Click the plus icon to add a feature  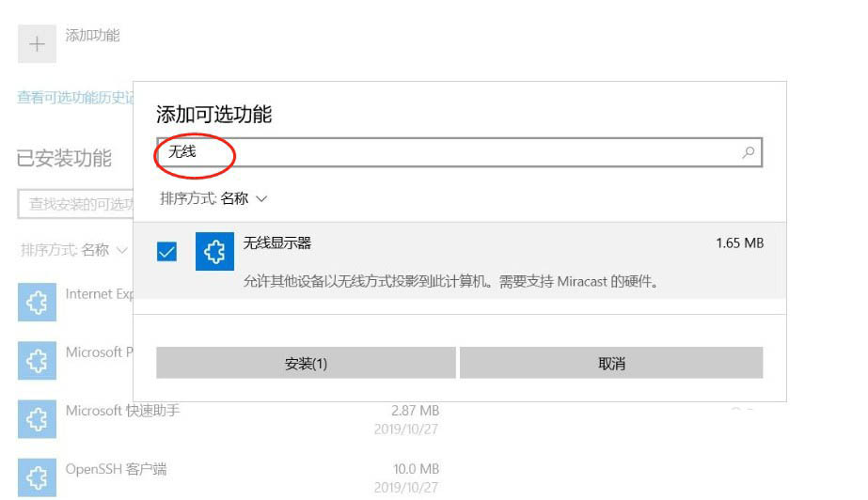coord(37,43)
